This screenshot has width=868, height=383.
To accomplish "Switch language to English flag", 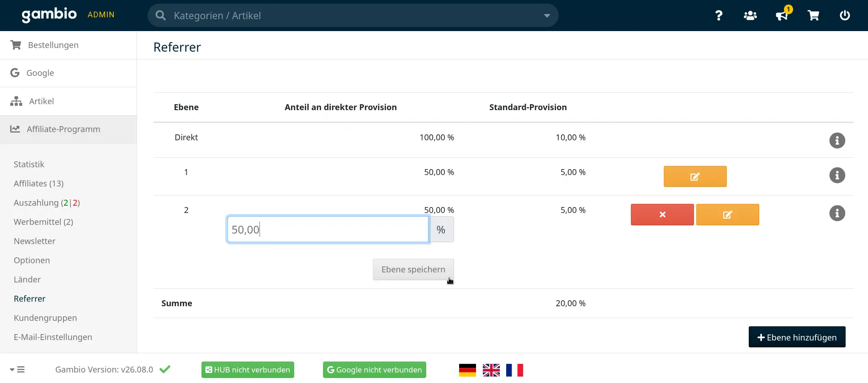I will coord(491,370).
